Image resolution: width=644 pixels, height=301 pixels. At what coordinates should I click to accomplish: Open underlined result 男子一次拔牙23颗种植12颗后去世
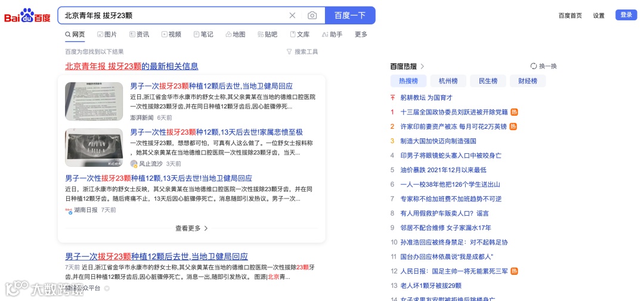[156, 257]
